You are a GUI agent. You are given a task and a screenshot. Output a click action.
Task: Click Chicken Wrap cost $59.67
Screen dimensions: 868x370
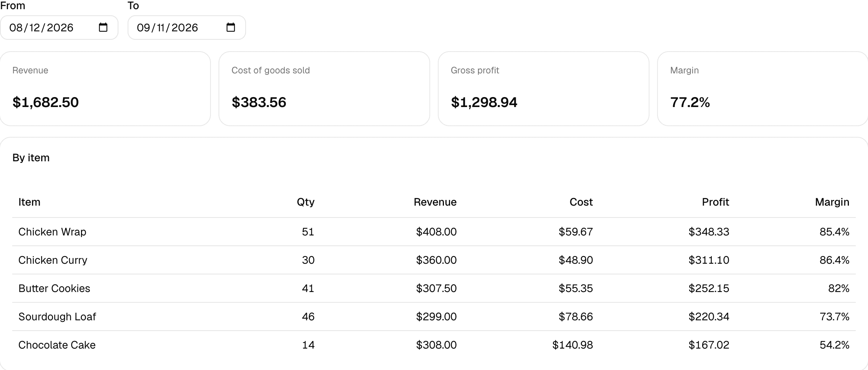576,232
